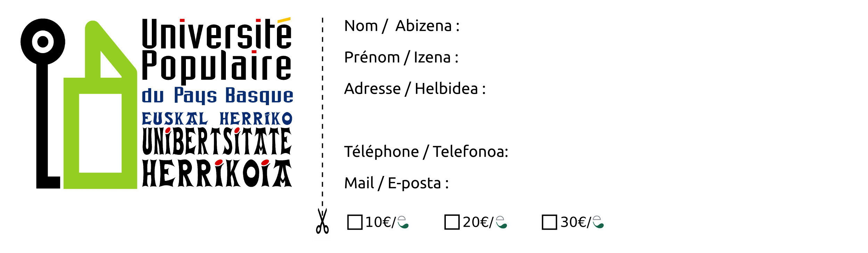This screenshot has height=253, width=868.
Task: Click the blue "du Pays Basque" text
Action: click(x=218, y=96)
